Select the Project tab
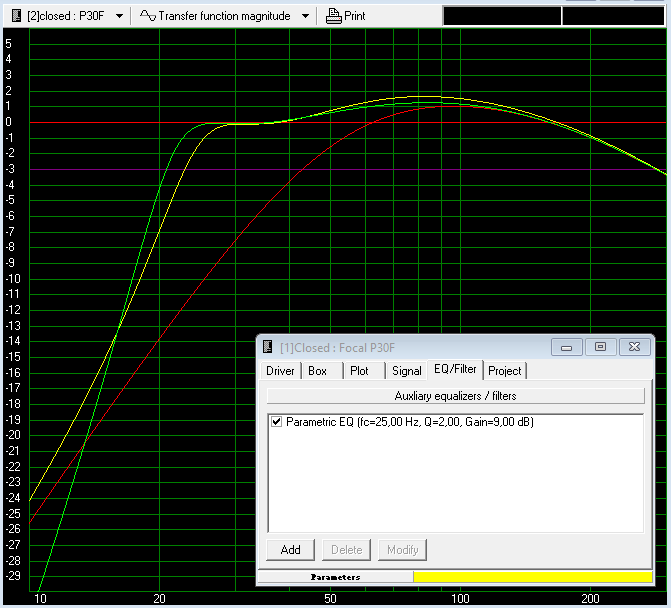Screen dimensions: 671x608 [x=504, y=371]
